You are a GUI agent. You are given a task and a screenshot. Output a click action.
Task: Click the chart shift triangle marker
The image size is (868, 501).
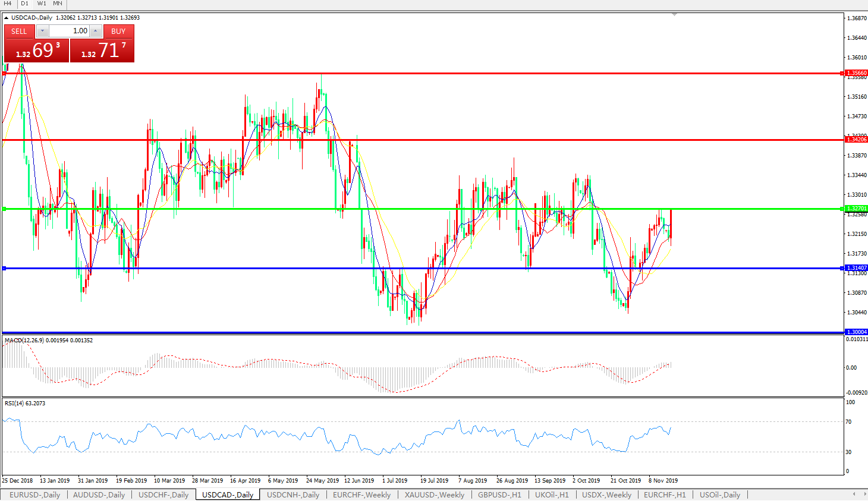coord(674,15)
